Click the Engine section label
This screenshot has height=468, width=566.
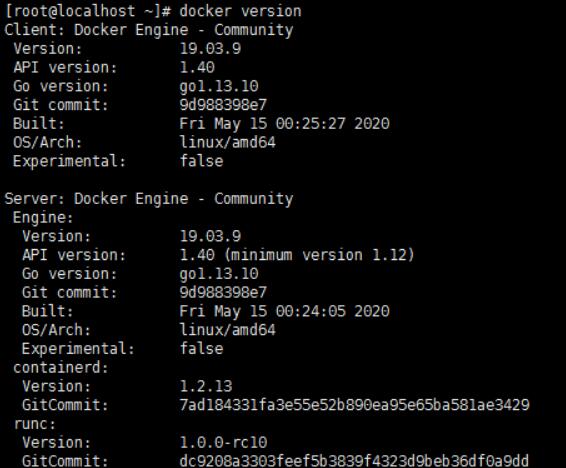click(x=43, y=218)
